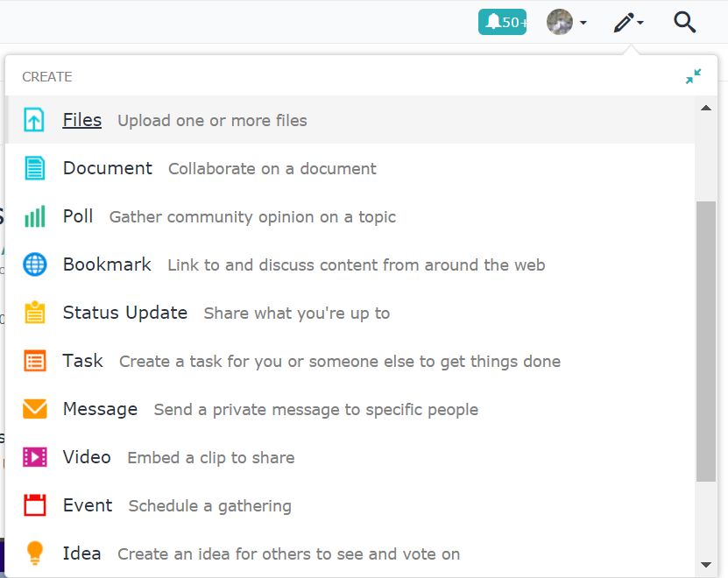
Task: Expand the user avatar dropdown
Action: pyautogui.click(x=567, y=22)
